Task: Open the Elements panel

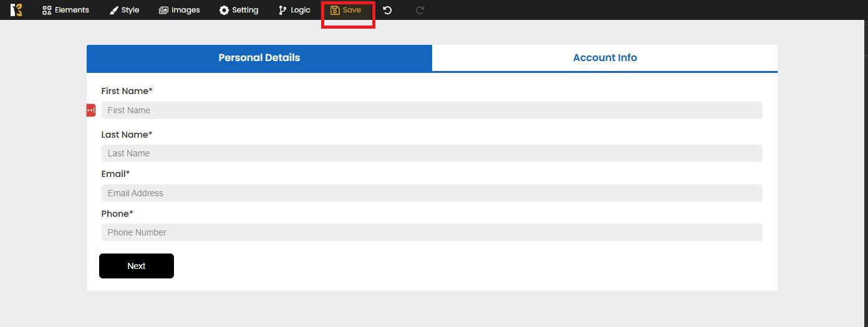Action: [x=65, y=10]
